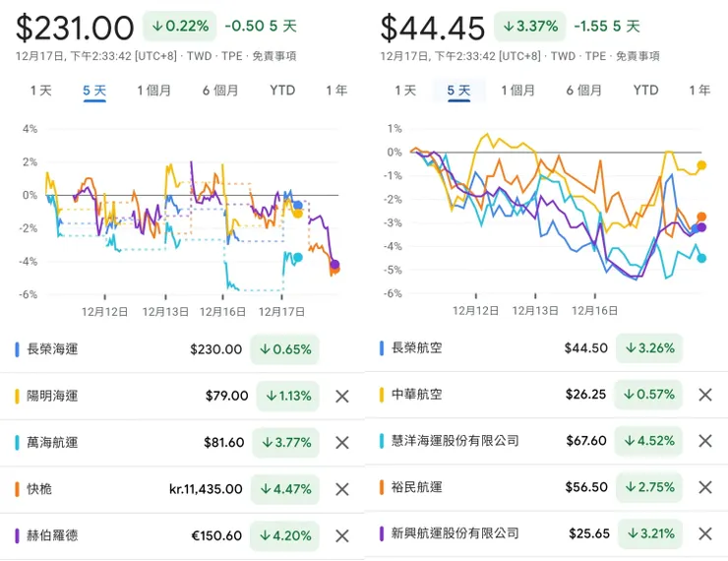Image resolution: width=728 pixels, height=561 pixels.
Task: Click the ↓4.52% badge for 慧洋海運
Action: pos(648,441)
